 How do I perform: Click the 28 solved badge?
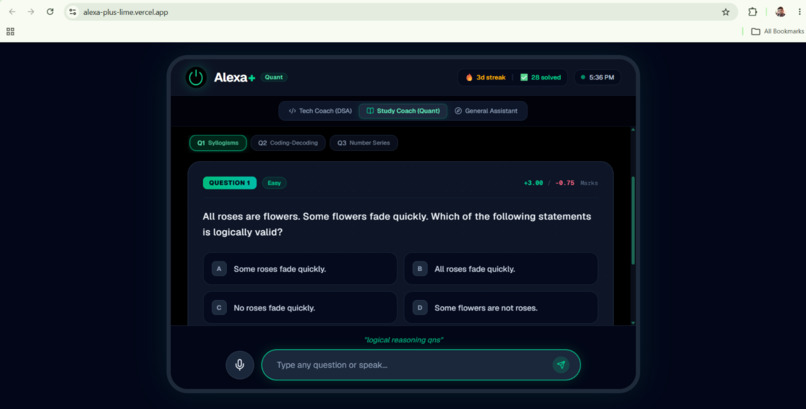pyautogui.click(x=540, y=78)
